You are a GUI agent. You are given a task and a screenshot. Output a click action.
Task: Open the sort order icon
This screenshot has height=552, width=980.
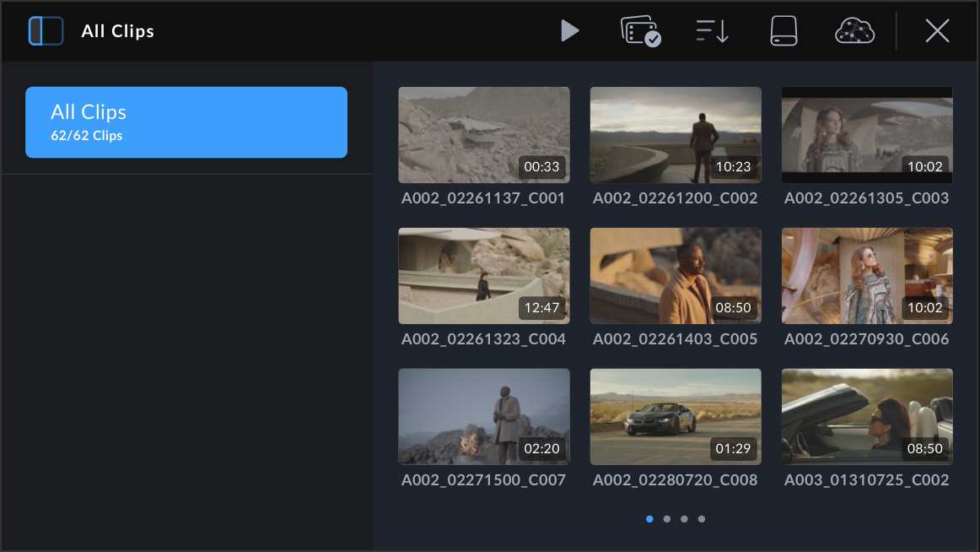[x=713, y=31]
